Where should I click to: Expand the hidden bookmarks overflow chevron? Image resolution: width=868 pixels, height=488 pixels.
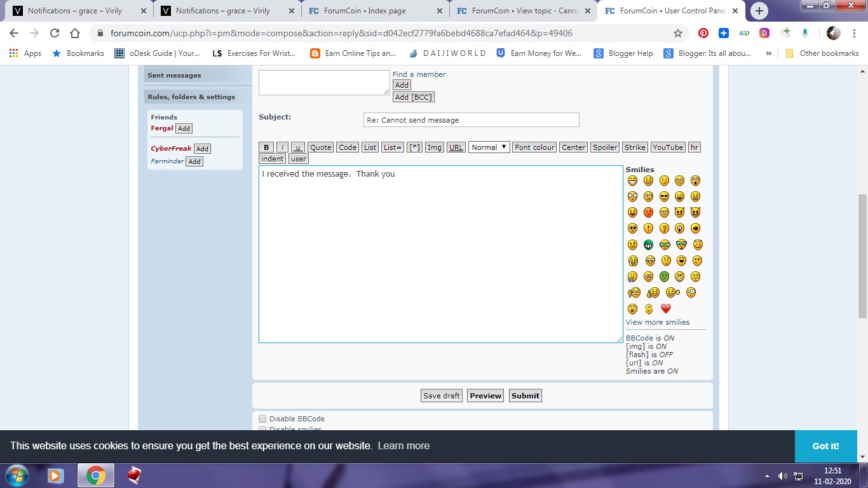tap(769, 53)
